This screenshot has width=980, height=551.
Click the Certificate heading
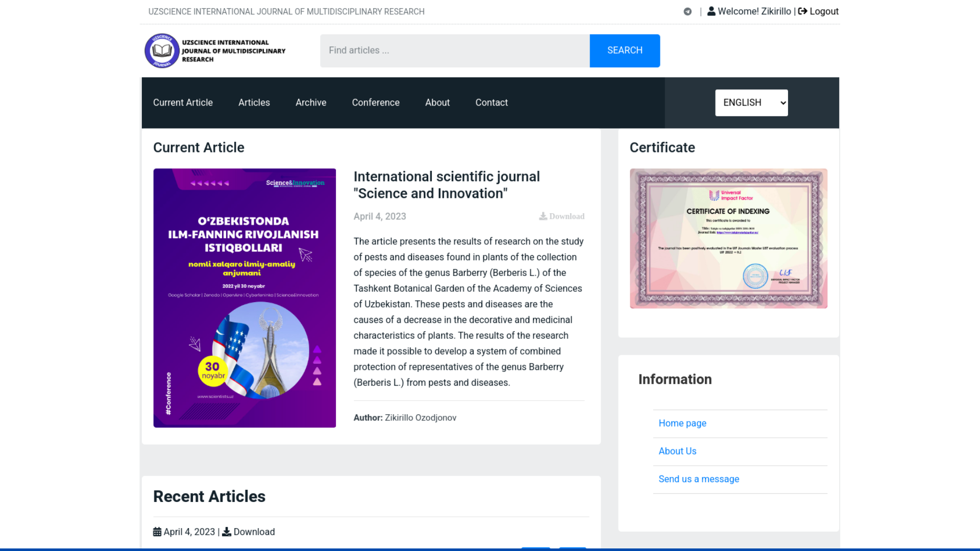[662, 147]
